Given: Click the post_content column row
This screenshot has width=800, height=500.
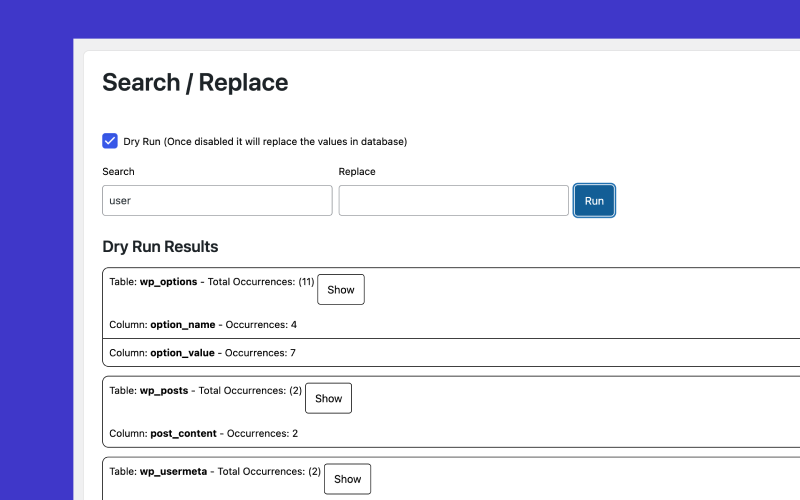Looking at the screenshot, I should click(204, 433).
